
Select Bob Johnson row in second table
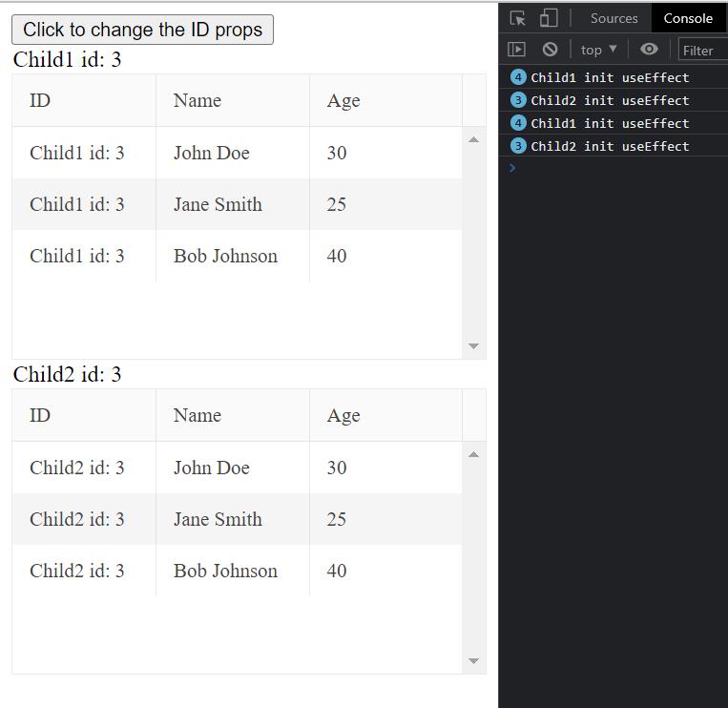225,571
